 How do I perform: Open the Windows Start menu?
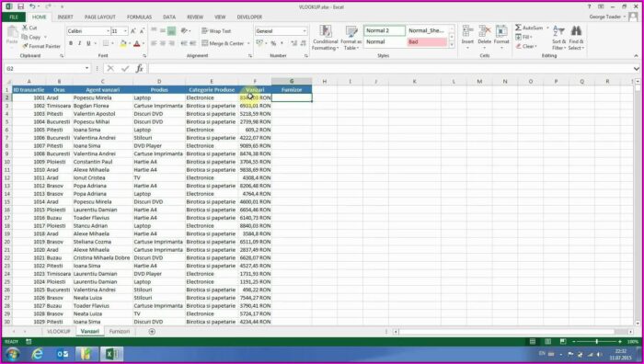(12, 354)
